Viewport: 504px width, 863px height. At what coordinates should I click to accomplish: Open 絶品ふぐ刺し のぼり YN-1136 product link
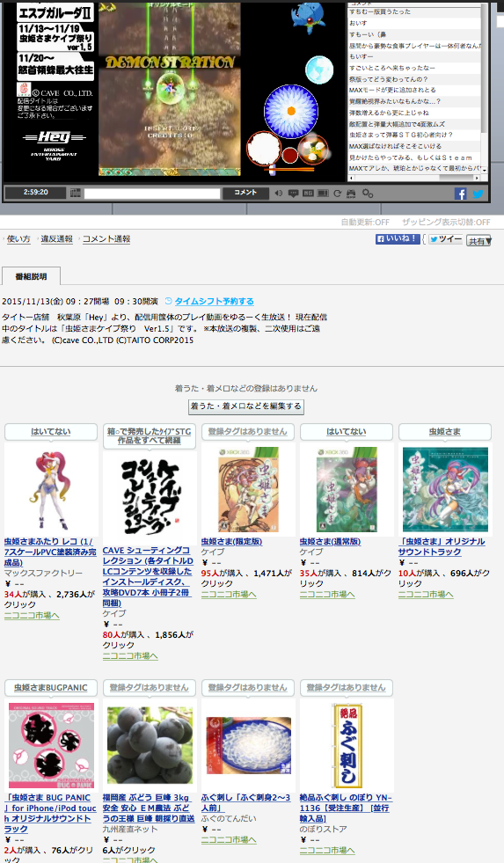[x=346, y=808]
